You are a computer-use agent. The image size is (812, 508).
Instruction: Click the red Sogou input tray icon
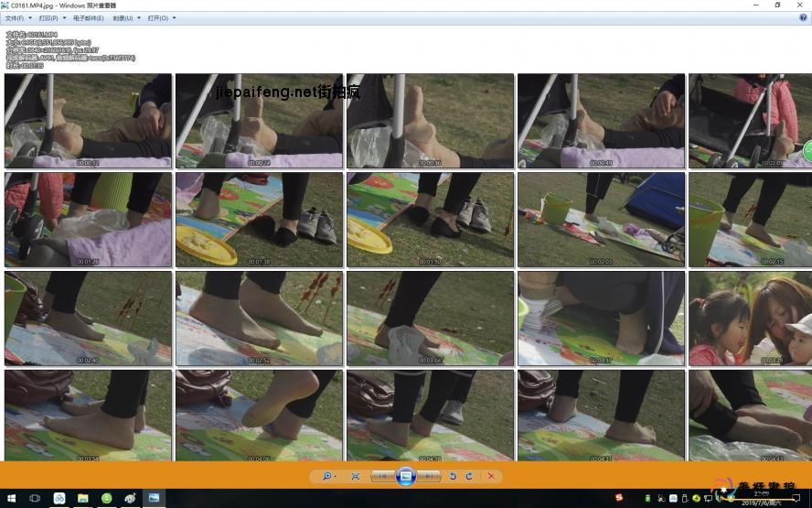click(619, 498)
